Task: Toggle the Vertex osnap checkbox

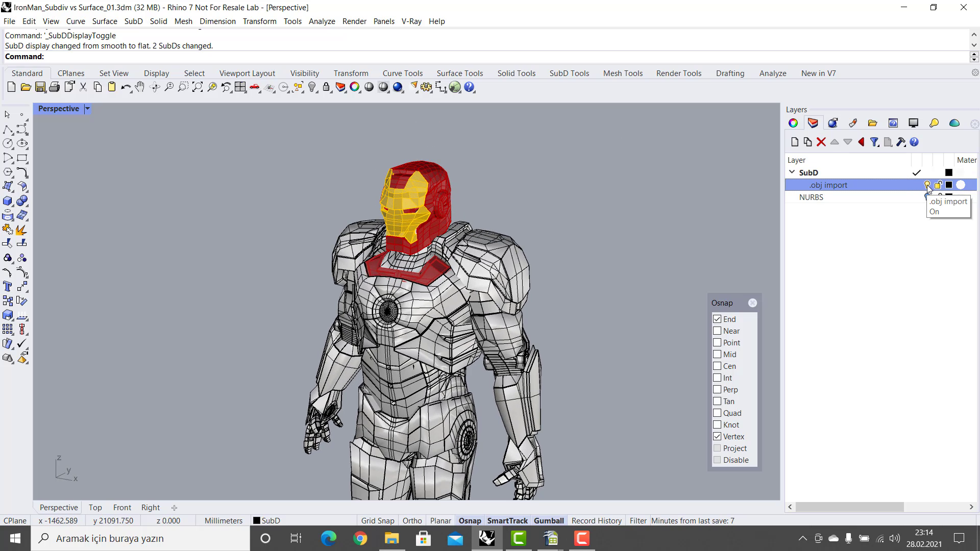Action: click(717, 437)
